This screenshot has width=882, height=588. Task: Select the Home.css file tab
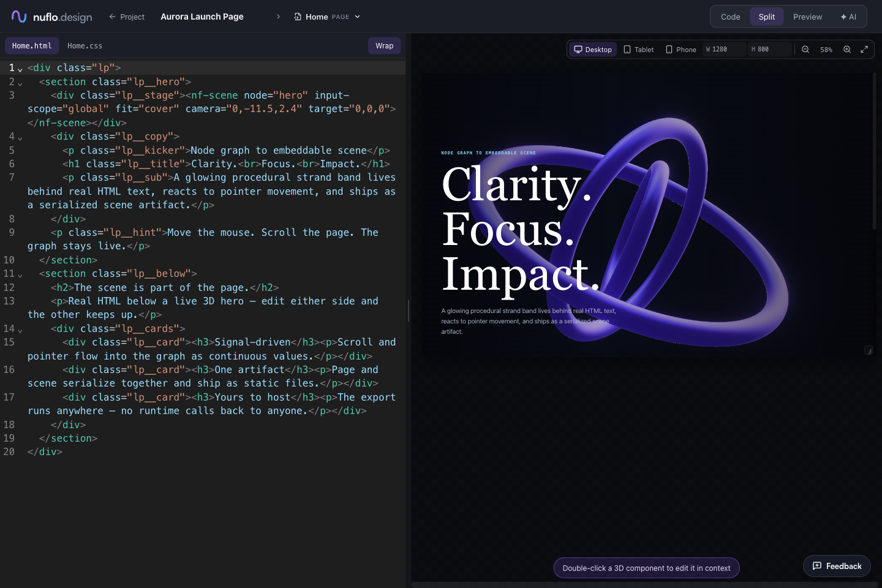(85, 46)
